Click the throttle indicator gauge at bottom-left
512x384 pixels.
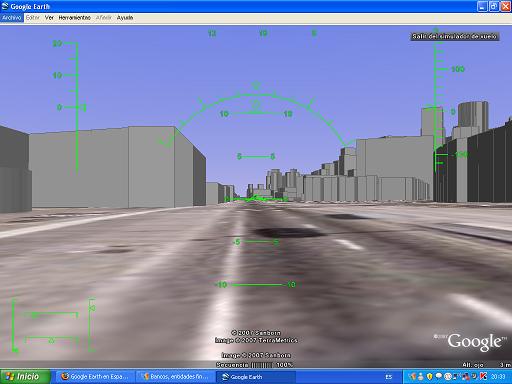point(53,325)
